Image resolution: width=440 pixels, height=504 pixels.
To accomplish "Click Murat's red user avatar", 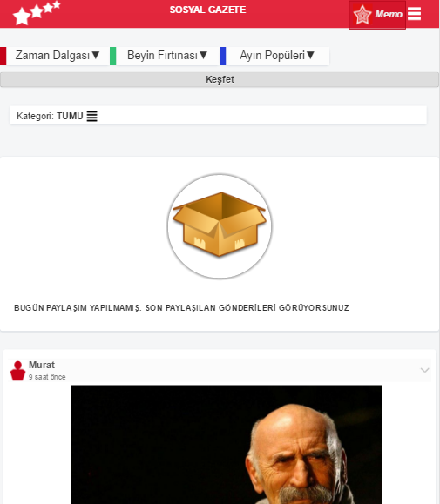I will pyautogui.click(x=17, y=371).
